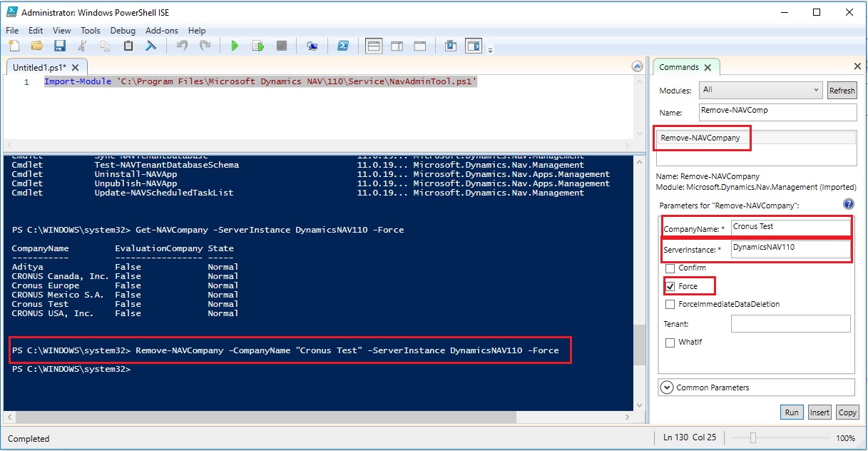Image resolution: width=868 pixels, height=451 pixels.
Task: Enable the WhatIf checkbox
Action: (670, 343)
